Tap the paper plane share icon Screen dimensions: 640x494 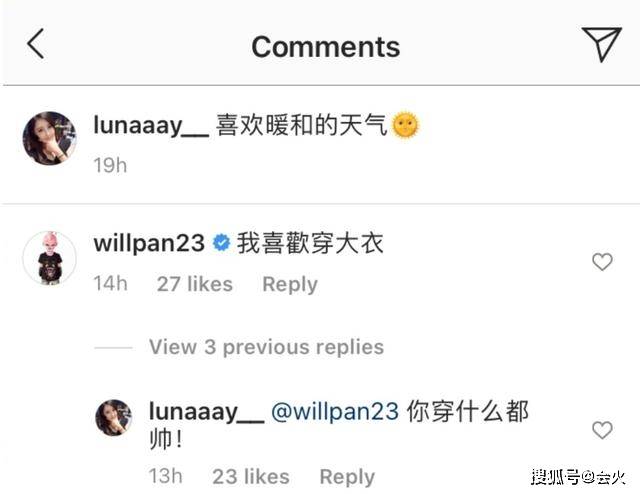tap(601, 44)
